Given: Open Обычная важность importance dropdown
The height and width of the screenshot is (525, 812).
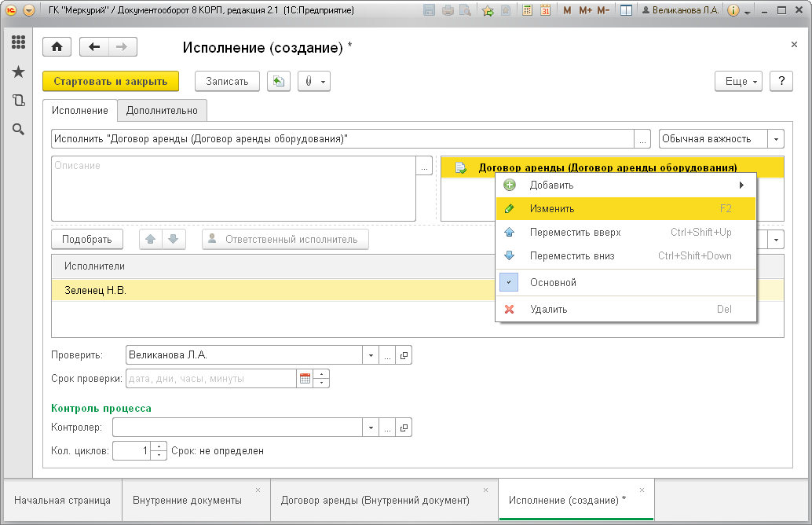Looking at the screenshot, I should pyautogui.click(x=776, y=139).
